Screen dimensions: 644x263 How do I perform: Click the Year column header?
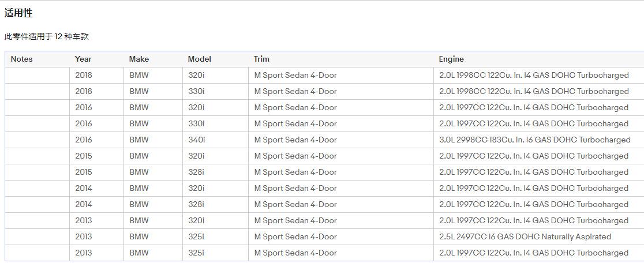pos(83,59)
